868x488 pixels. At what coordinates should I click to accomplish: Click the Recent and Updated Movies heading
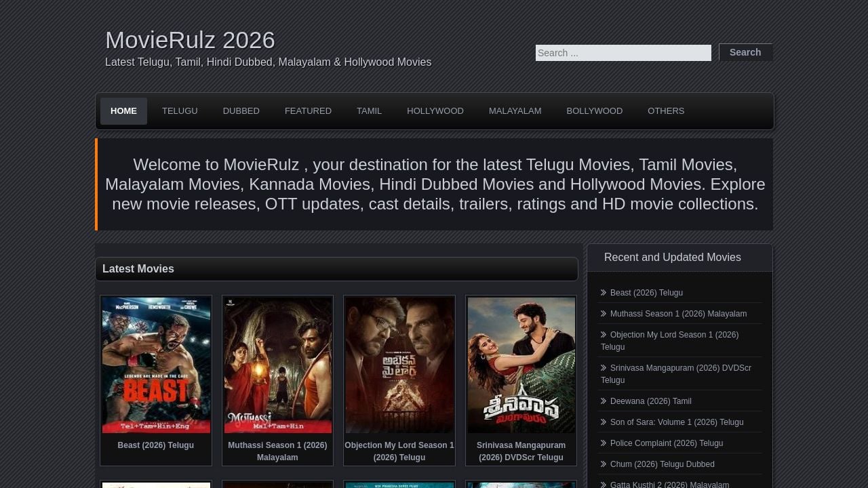(673, 258)
